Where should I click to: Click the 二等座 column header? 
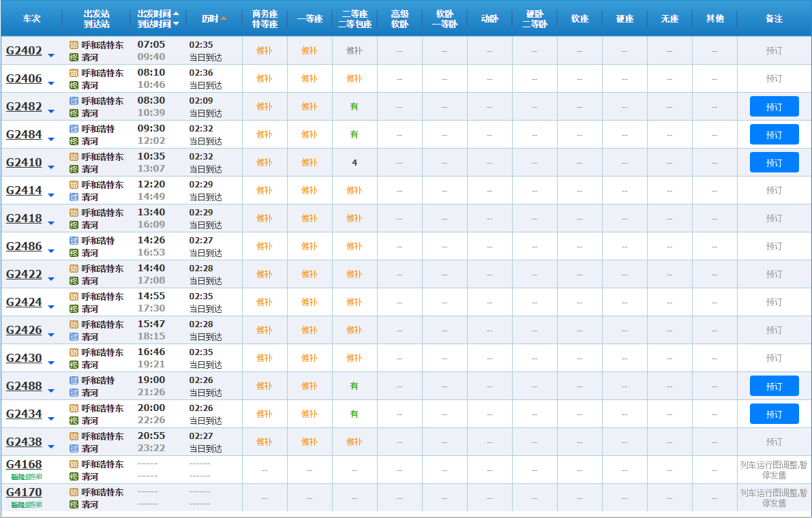click(355, 14)
